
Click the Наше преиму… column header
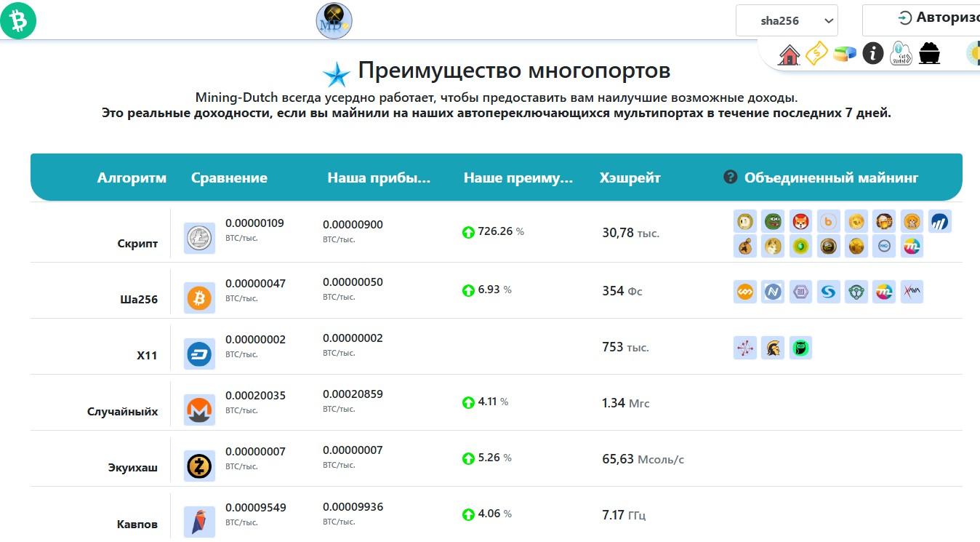[518, 178]
